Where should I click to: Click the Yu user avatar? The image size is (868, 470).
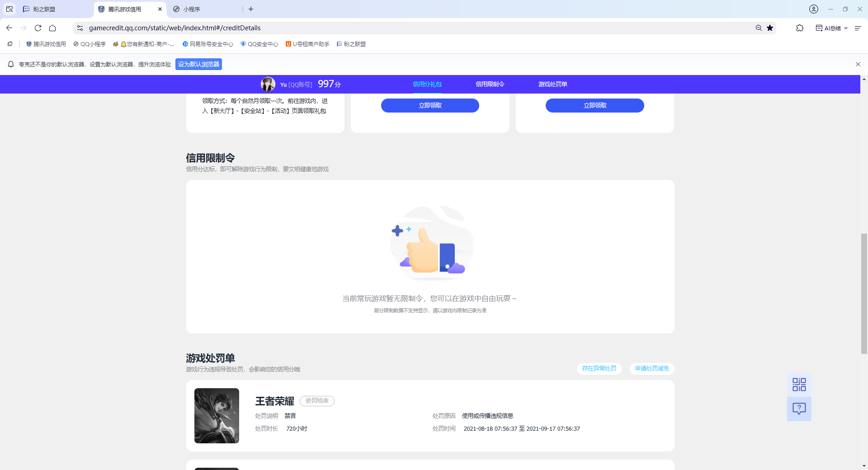pos(268,84)
